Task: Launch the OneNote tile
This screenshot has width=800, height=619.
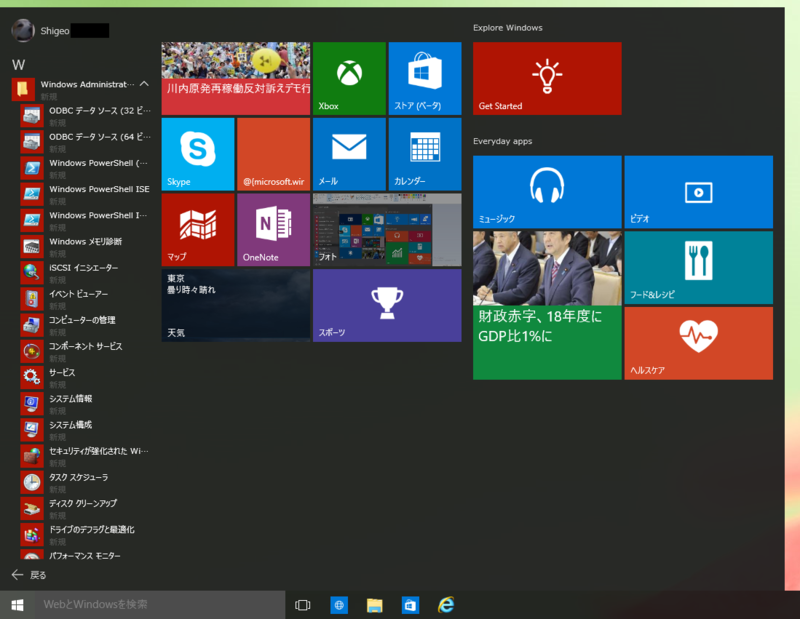Action: [273, 230]
